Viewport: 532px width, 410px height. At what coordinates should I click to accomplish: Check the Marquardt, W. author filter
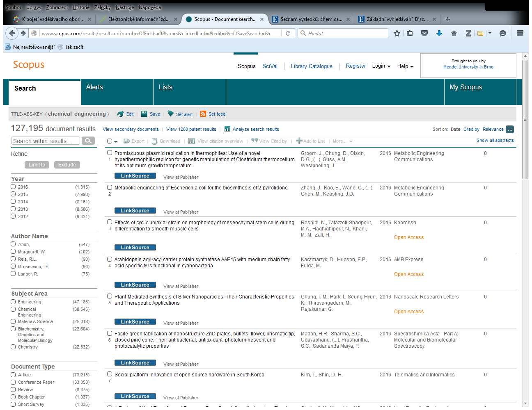[x=13, y=251]
